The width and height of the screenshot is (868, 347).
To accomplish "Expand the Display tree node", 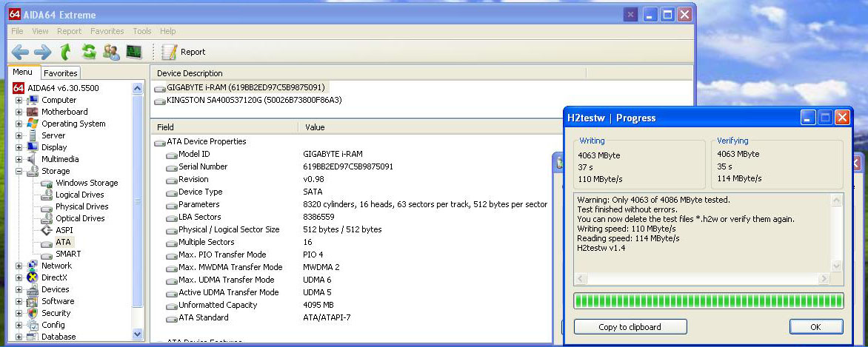I will 19,147.
